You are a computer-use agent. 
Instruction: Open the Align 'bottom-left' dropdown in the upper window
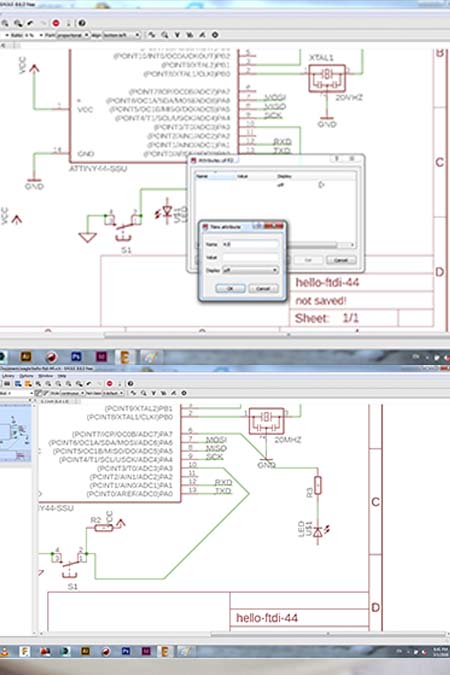pos(122,35)
